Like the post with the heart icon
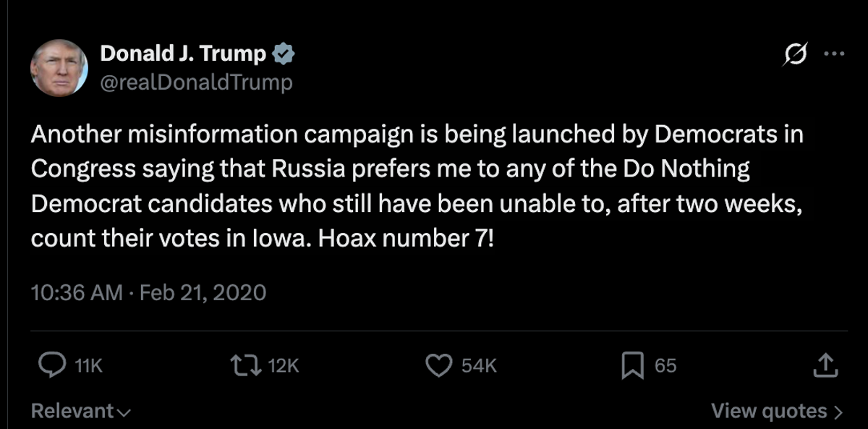The width and height of the screenshot is (868, 429). 439,366
